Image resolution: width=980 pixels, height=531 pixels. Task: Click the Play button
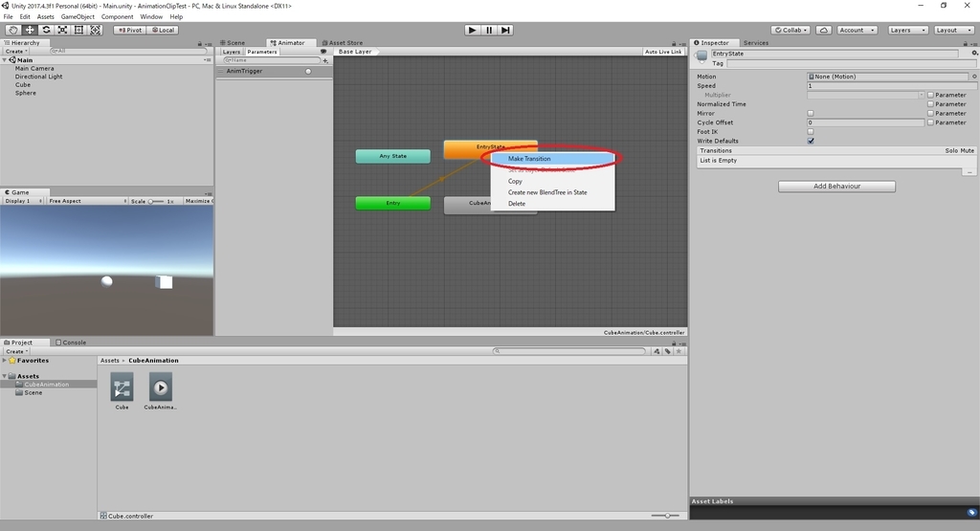click(x=473, y=30)
